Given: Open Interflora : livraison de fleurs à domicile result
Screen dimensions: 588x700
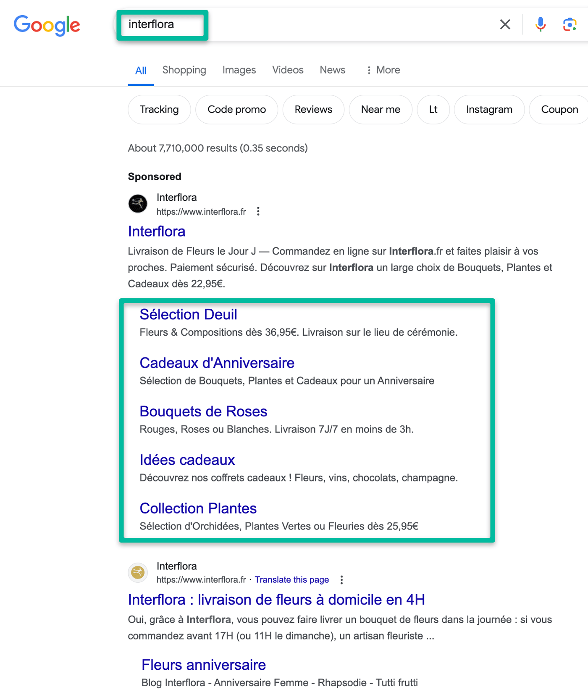Looking at the screenshot, I should (276, 600).
